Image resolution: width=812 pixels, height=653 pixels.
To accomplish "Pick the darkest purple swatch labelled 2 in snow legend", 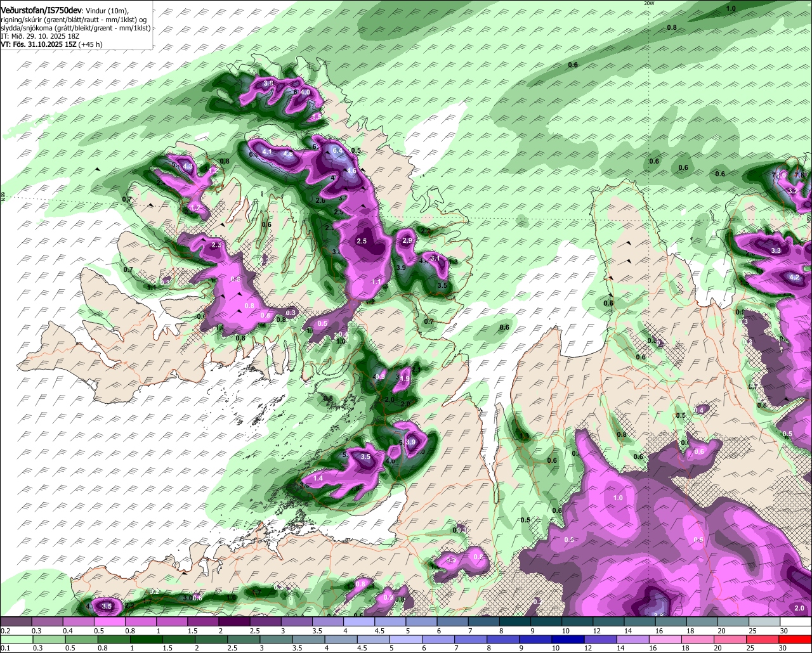I will (234, 621).
